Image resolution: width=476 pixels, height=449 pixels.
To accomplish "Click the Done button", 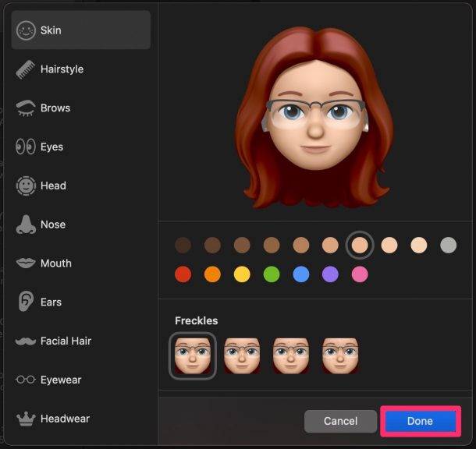I will (420, 422).
